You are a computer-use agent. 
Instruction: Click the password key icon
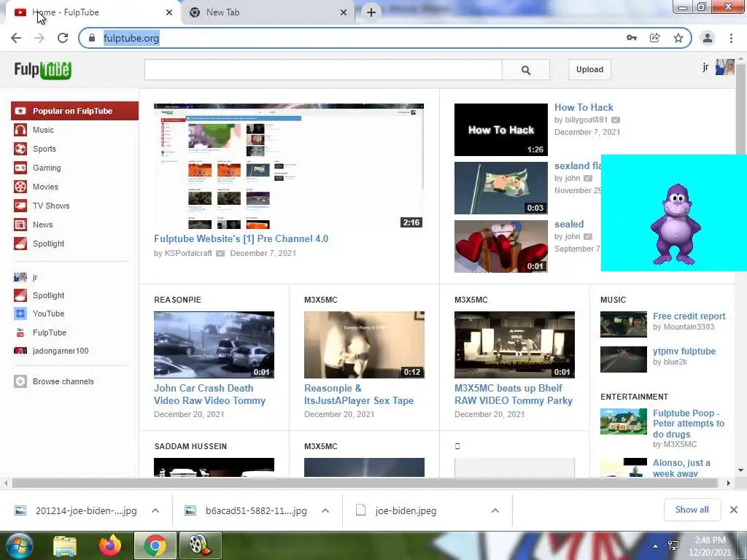[632, 38]
